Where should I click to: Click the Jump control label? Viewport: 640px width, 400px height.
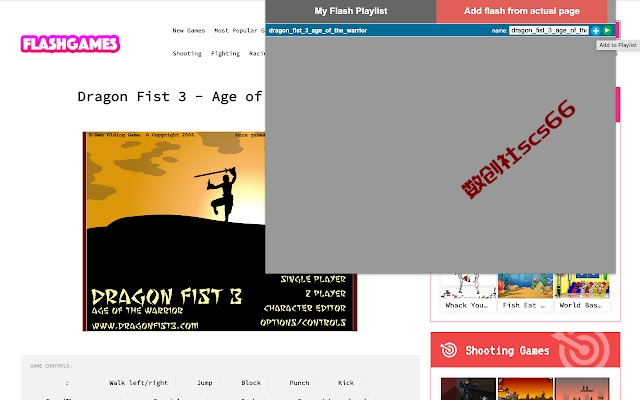(204, 383)
